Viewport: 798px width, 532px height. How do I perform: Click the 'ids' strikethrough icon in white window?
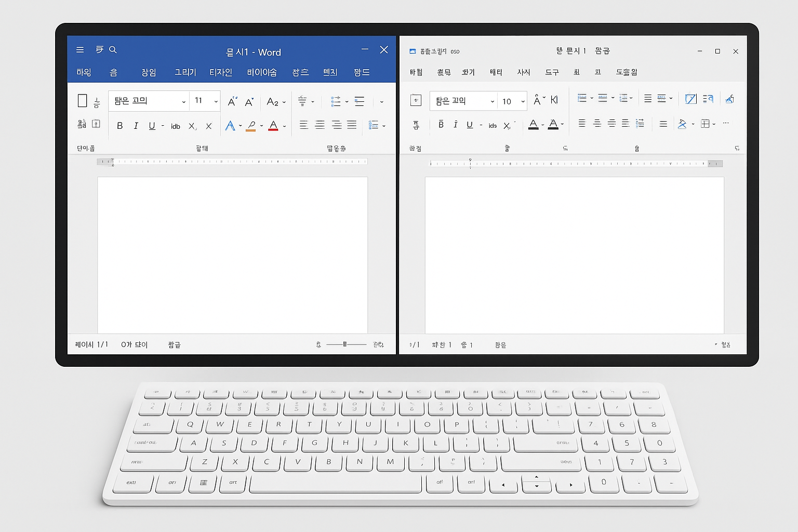click(493, 126)
